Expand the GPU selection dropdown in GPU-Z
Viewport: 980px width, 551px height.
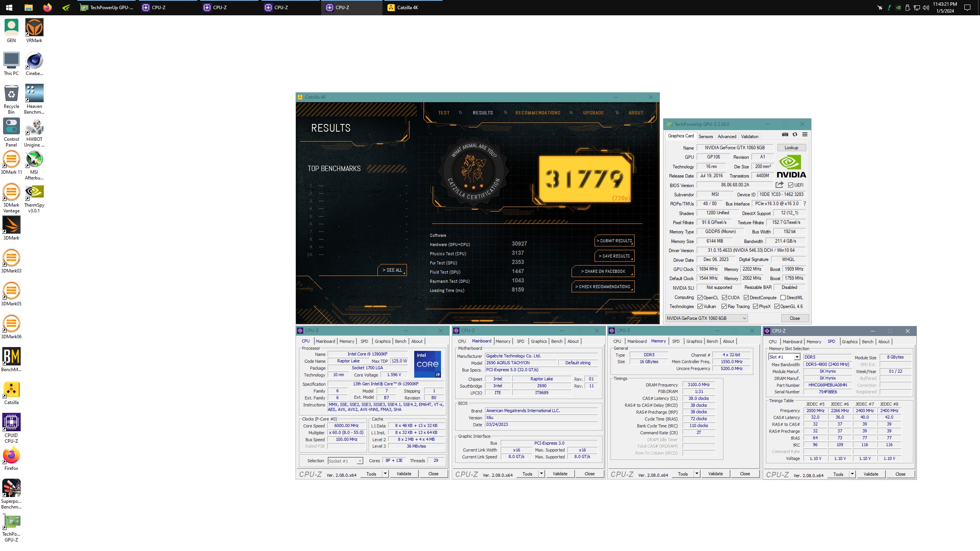(x=706, y=318)
